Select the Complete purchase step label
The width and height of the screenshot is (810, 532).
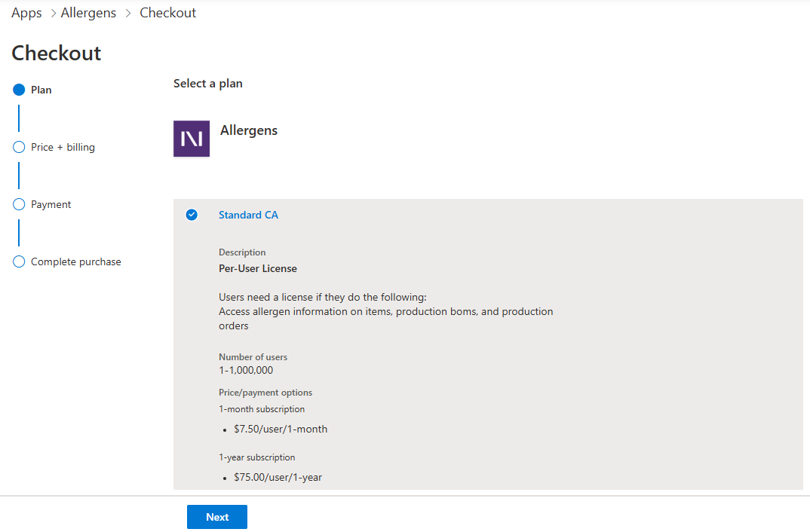75,261
